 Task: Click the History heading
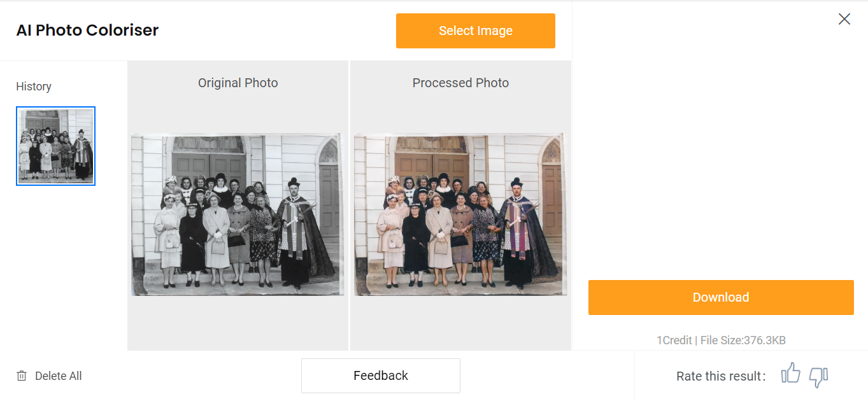click(x=34, y=87)
